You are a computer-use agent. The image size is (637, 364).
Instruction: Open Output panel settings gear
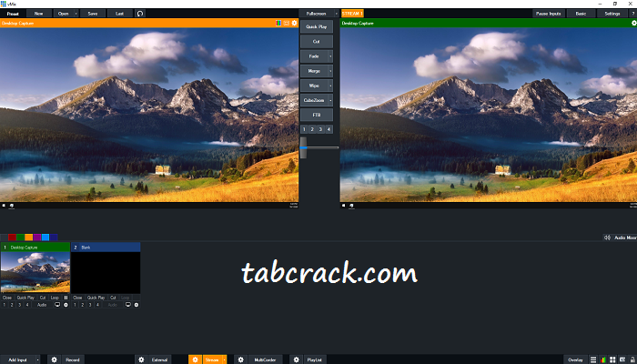(x=634, y=23)
